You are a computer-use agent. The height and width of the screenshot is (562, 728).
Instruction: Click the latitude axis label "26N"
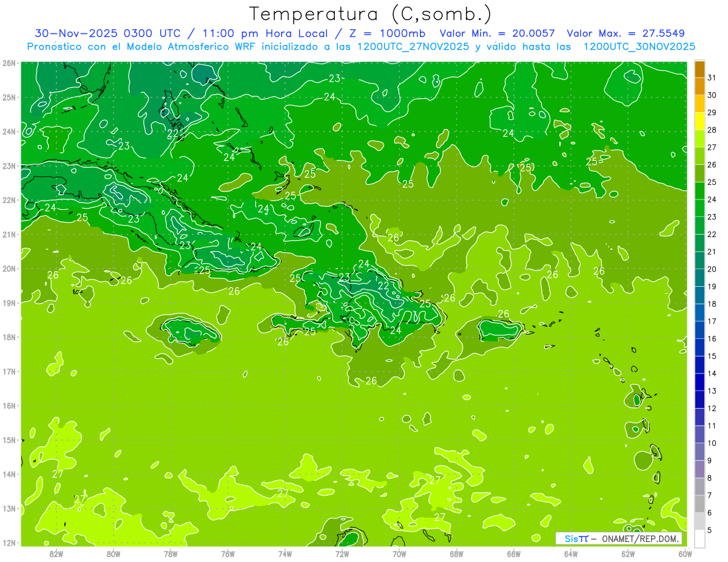[9, 63]
